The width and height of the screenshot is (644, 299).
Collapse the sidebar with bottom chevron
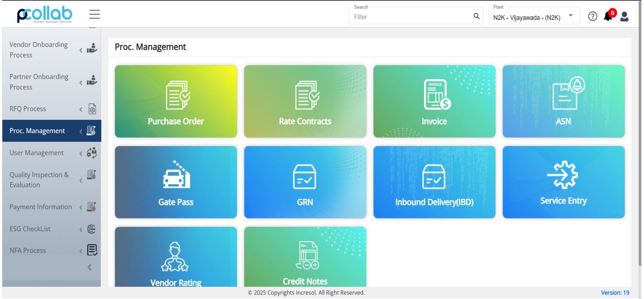[90, 268]
